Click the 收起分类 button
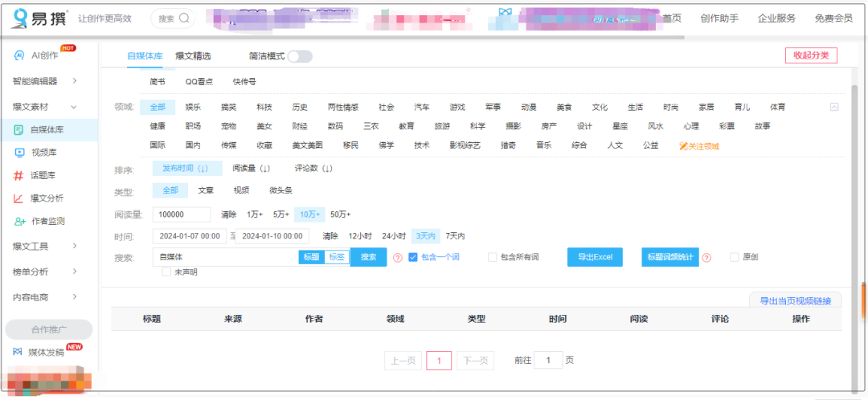Image resolution: width=868 pixels, height=400 pixels. pos(811,55)
